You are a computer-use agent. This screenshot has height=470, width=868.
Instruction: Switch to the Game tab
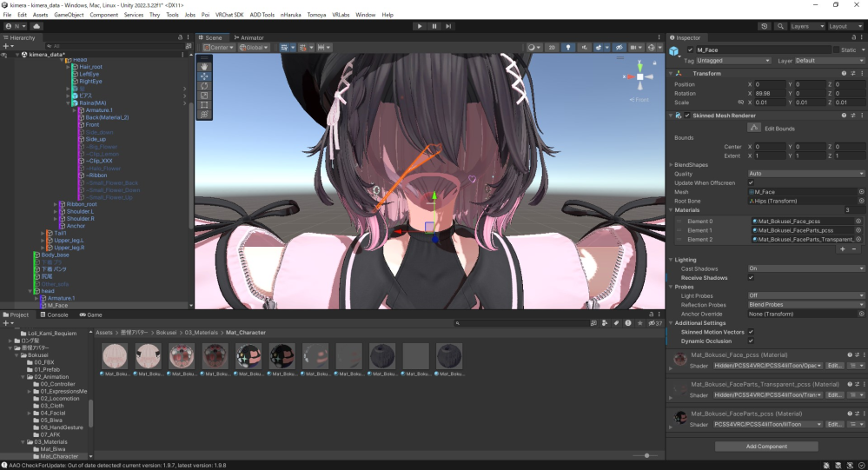pyautogui.click(x=90, y=314)
